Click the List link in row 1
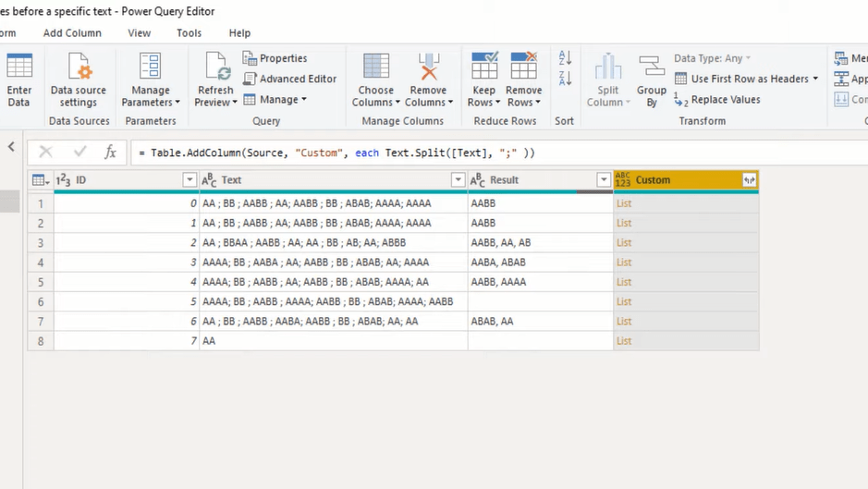This screenshot has width=868, height=489. click(624, 203)
